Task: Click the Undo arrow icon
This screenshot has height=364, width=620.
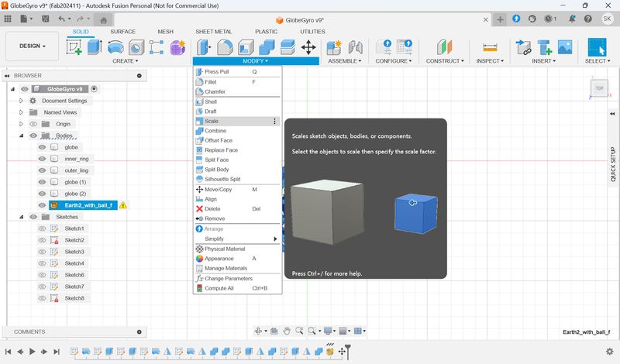Action: tap(61, 19)
